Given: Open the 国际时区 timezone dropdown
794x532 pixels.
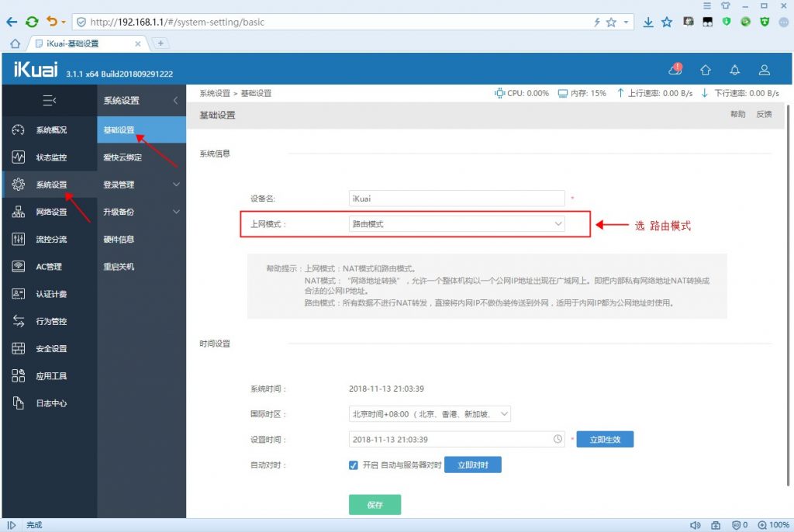Looking at the screenshot, I should pos(430,414).
